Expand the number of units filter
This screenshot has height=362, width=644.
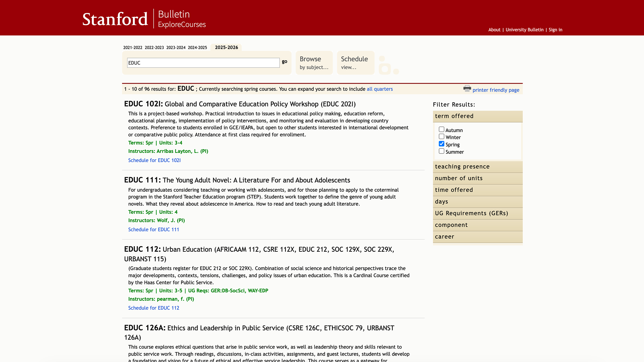click(478, 178)
